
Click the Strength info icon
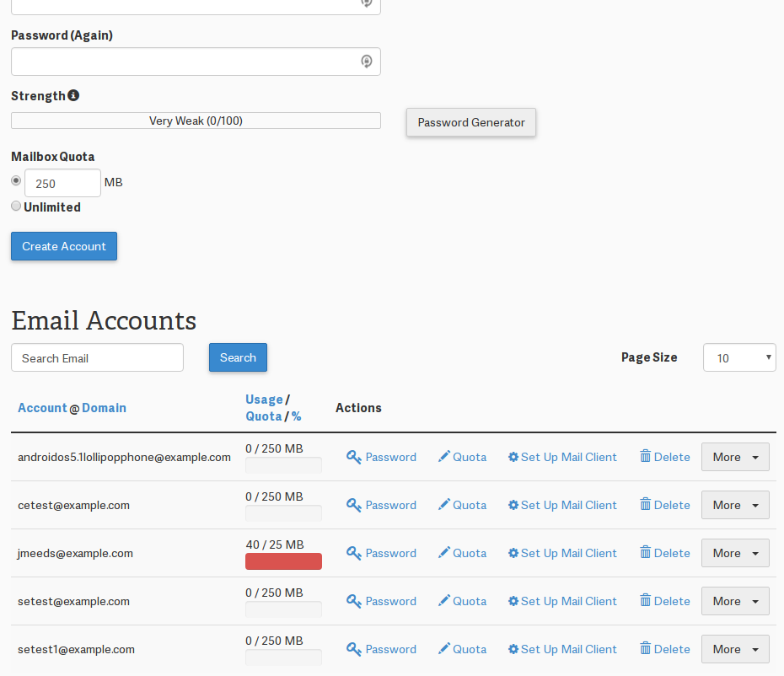pos(73,96)
